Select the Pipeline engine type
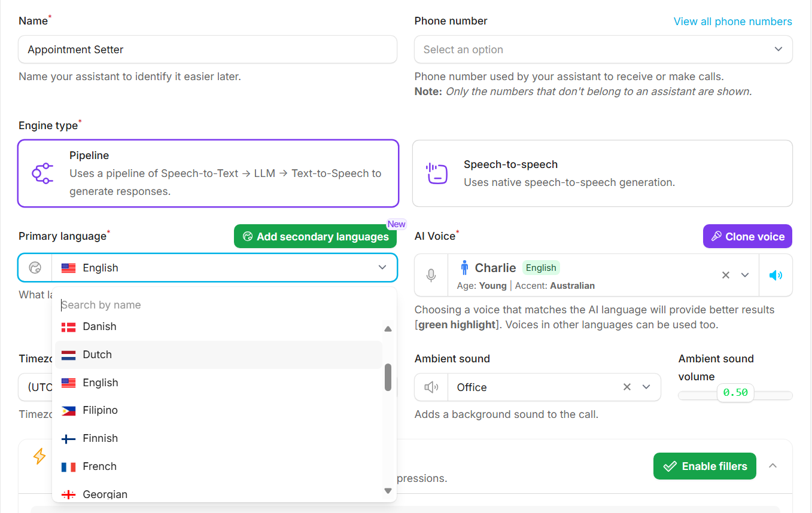 coord(208,173)
